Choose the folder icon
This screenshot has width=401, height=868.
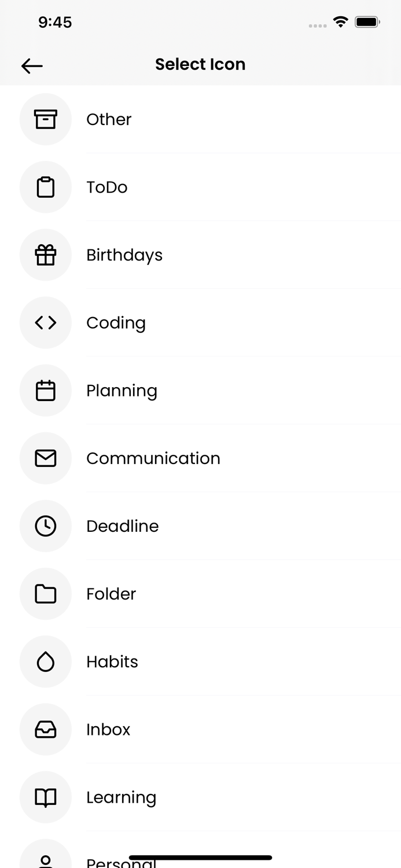(x=46, y=593)
